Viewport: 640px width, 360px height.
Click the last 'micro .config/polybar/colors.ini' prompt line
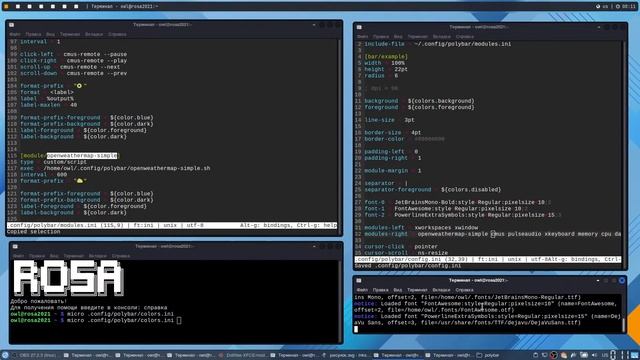click(96, 320)
